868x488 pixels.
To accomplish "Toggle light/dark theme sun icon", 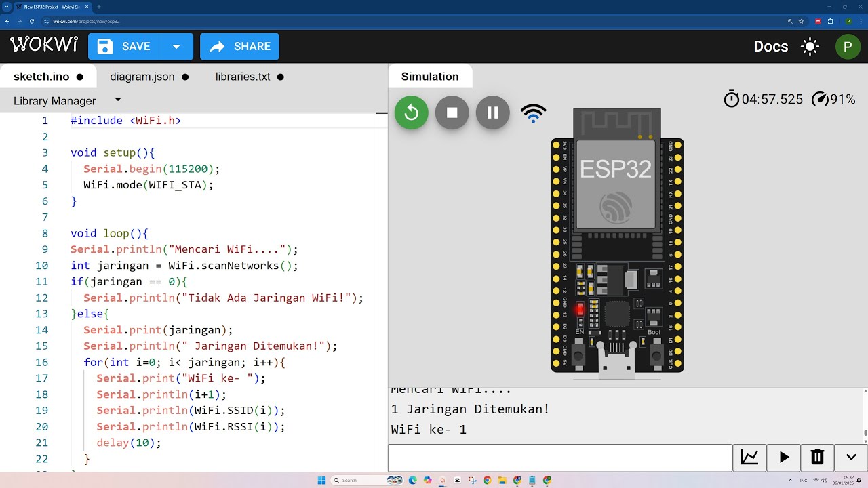I will click(x=810, y=47).
